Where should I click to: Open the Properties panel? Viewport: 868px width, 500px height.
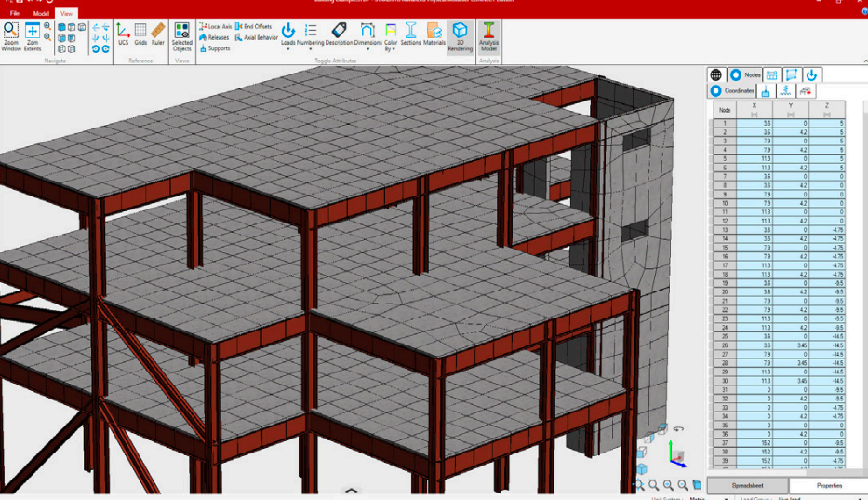point(829,486)
